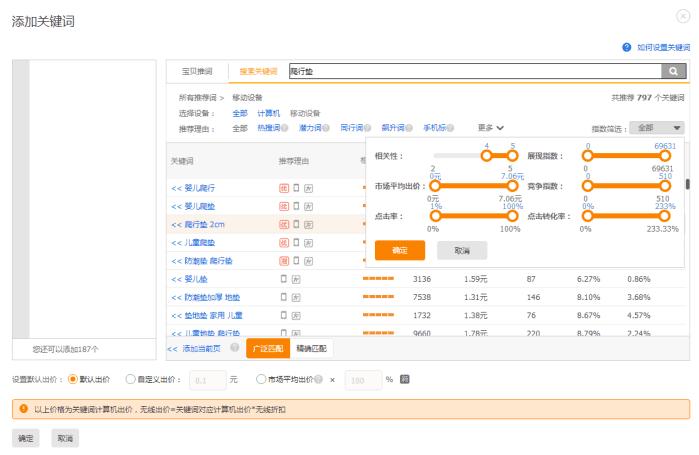The image size is (699, 455).
Task: Click the help icon next to 热搜词
Action: tap(284, 128)
